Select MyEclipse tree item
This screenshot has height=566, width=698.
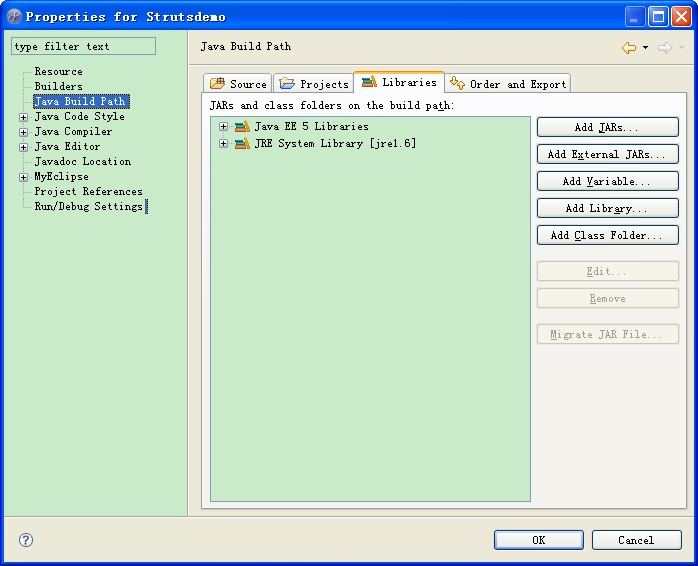[x=61, y=176]
